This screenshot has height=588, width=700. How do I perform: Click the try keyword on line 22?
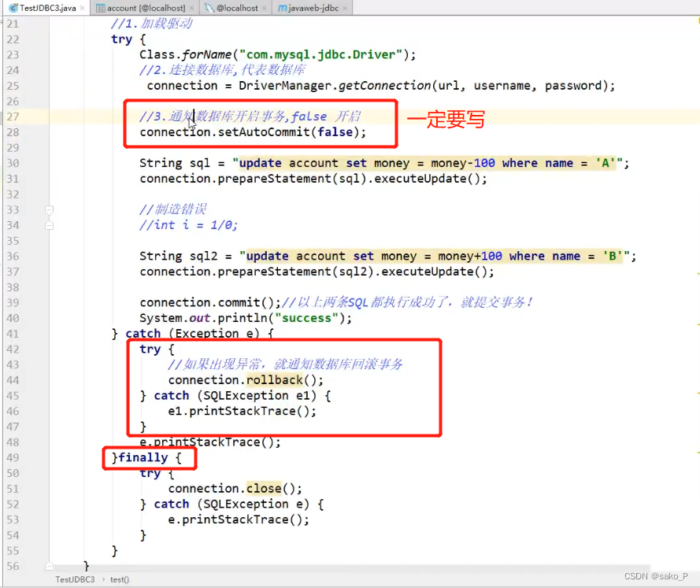point(122,39)
